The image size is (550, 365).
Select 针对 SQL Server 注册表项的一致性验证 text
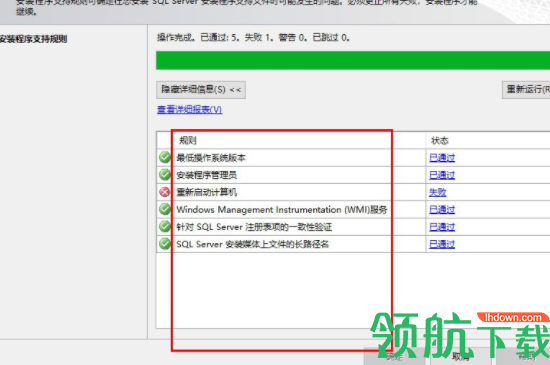pos(254,227)
